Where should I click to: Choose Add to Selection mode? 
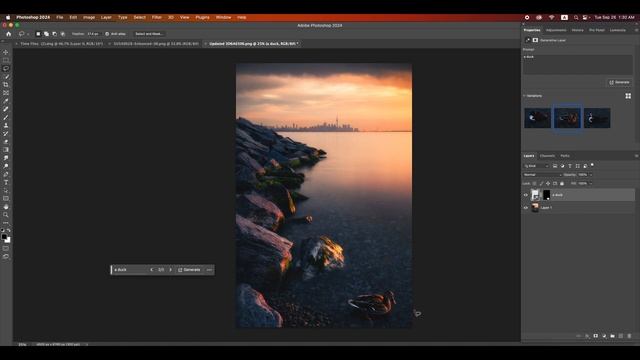point(46,34)
